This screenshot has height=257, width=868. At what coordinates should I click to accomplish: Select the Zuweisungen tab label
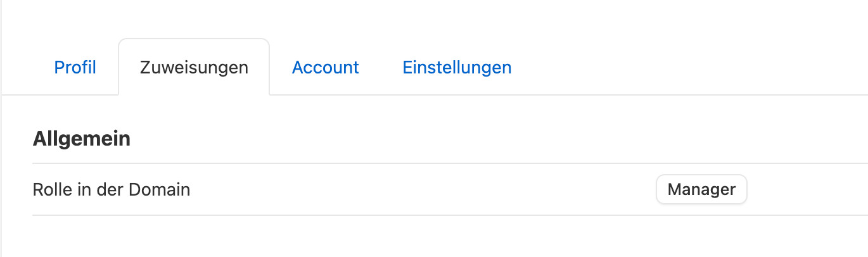(194, 67)
